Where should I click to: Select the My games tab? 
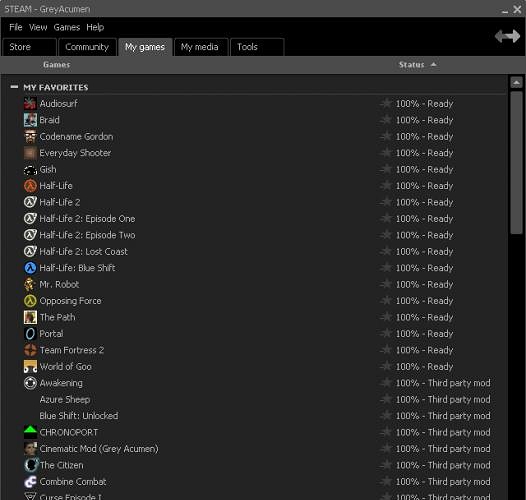145,47
